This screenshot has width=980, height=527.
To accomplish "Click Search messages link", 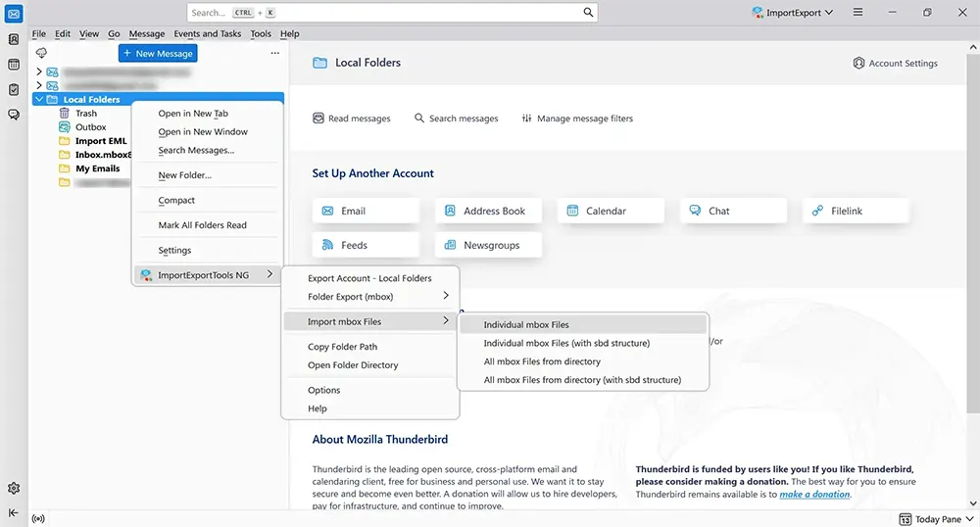I will click(457, 118).
